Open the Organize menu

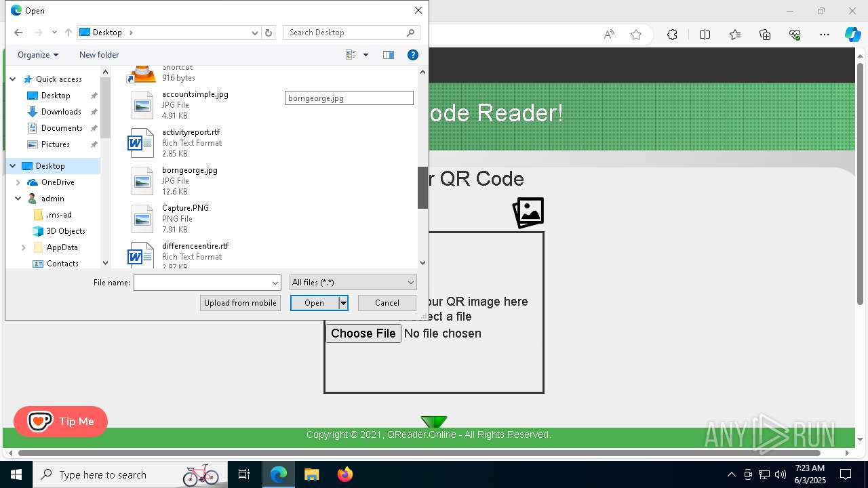(38, 55)
